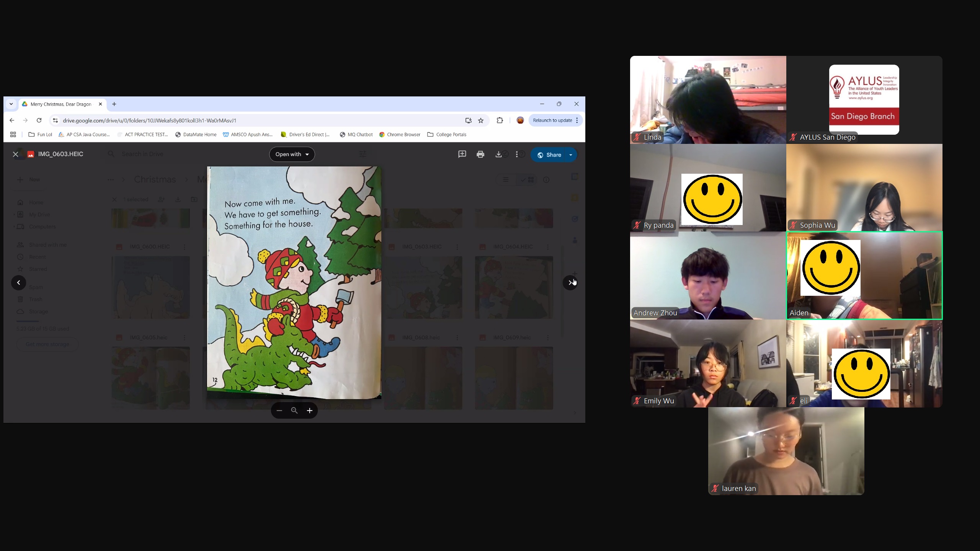This screenshot has width=980, height=551.
Task: Open Driver's Ed Direct bookmark
Action: [x=305, y=135]
